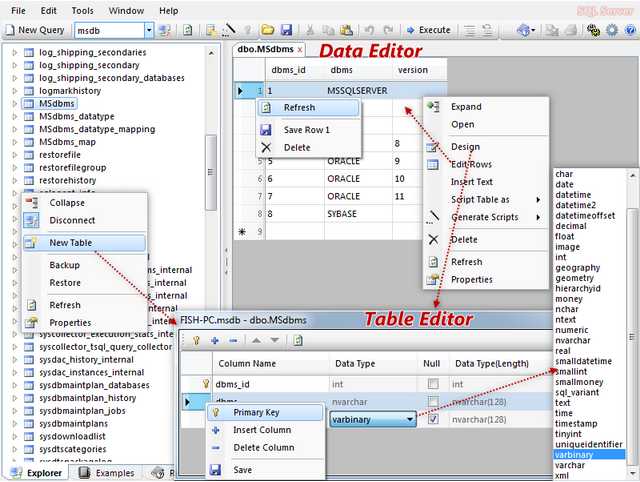
Task: Click the refresh icon in Table Editor toolbar
Action: click(x=298, y=340)
